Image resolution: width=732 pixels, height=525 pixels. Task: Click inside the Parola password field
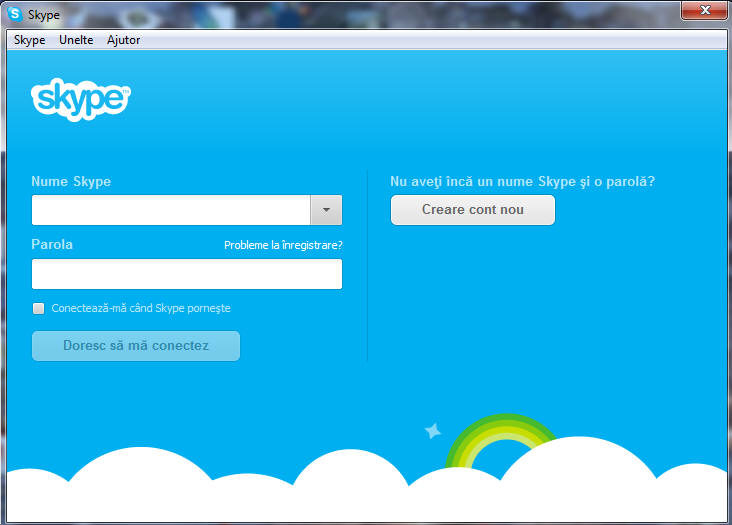pyautogui.click(x=187, y=274)
